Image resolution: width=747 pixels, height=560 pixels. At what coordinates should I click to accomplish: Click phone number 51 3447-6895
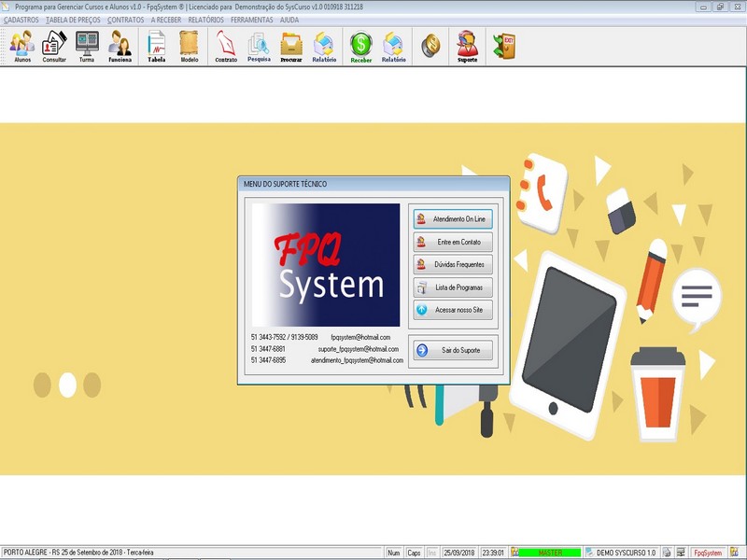pyautogui.click(x=268, y=360)
